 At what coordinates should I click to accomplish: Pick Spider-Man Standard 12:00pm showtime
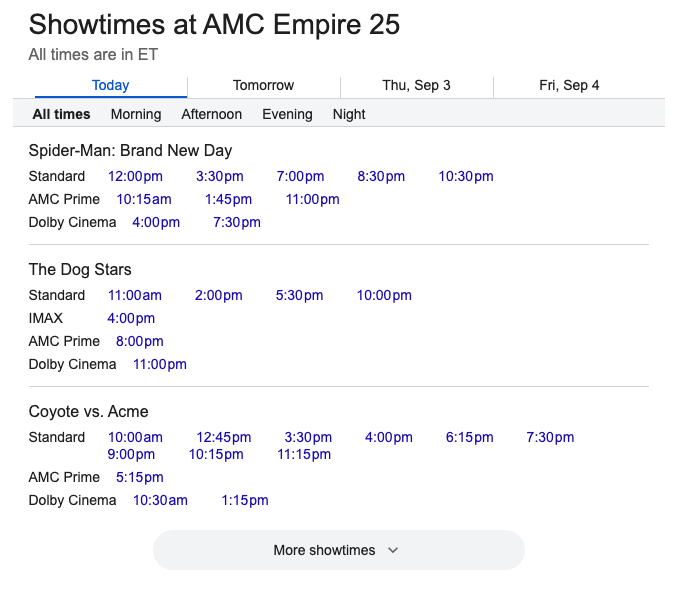136,176
